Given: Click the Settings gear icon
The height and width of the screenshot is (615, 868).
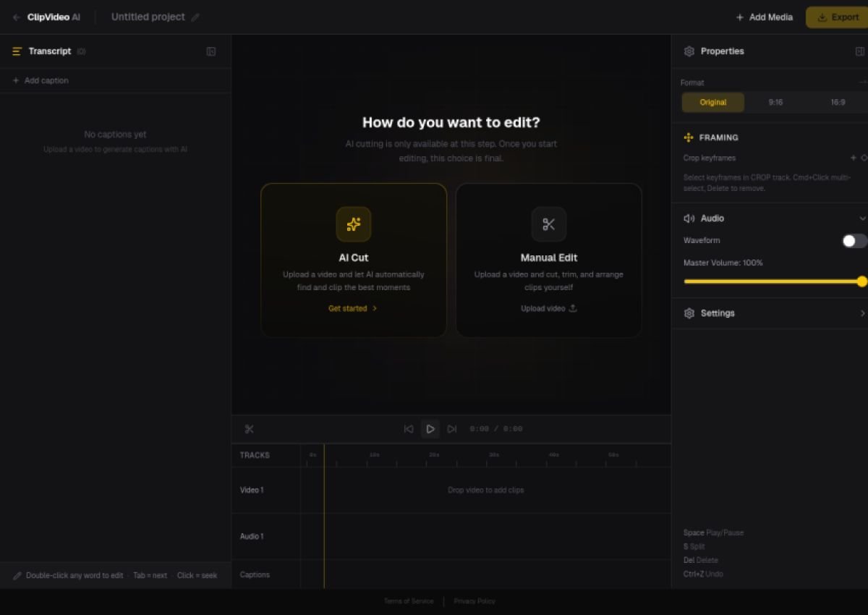Looking at the screenshot, I should (x=689, y=313).
